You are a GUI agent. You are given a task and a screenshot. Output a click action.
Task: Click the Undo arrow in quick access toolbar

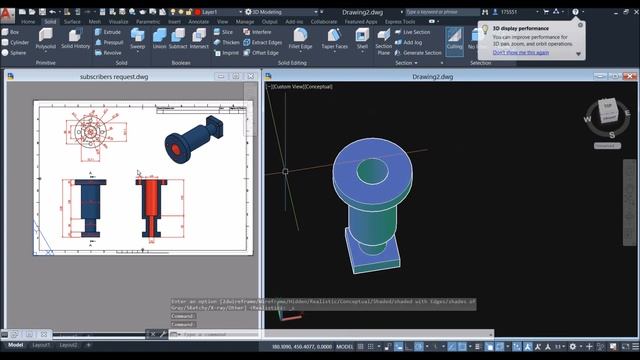(52, 12)
